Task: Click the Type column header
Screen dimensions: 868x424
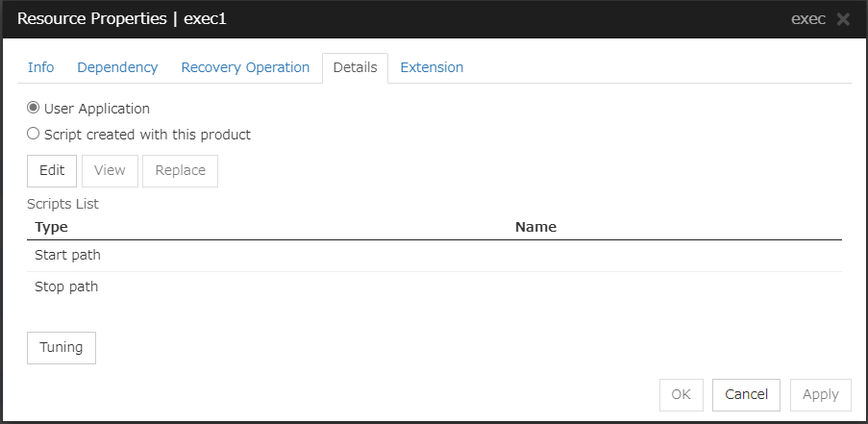Action: point(51,227)
